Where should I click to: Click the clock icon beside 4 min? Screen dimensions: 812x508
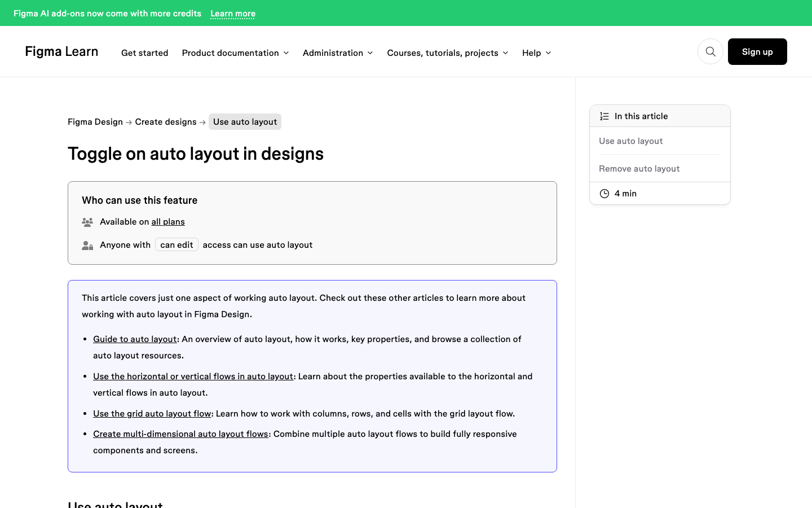pos(604,194)
